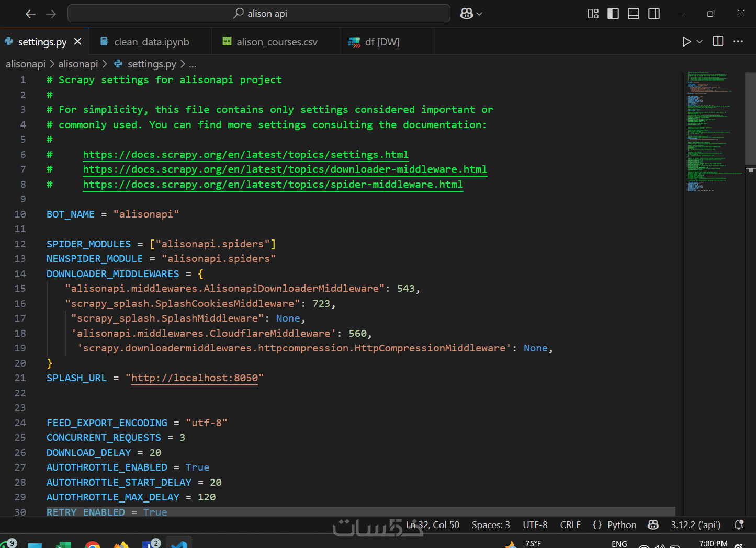Switch to the clean_data.ipynb tab

[x=151, y=42]
